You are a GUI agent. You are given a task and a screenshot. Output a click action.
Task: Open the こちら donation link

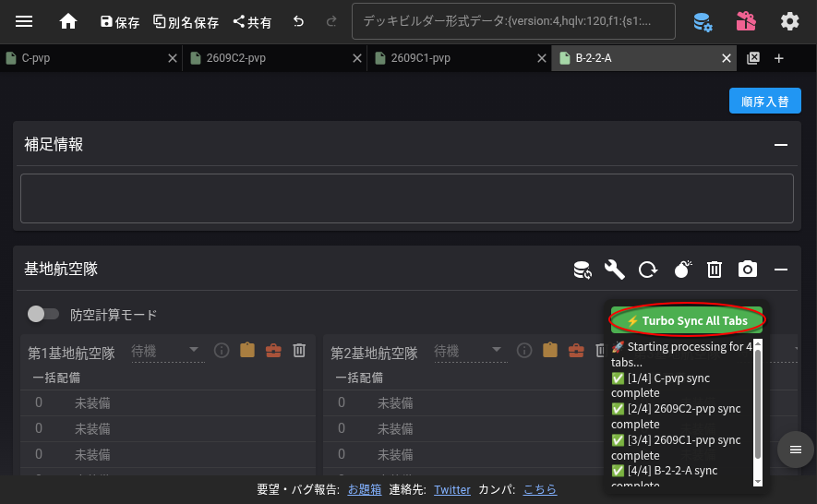[540, 489]
